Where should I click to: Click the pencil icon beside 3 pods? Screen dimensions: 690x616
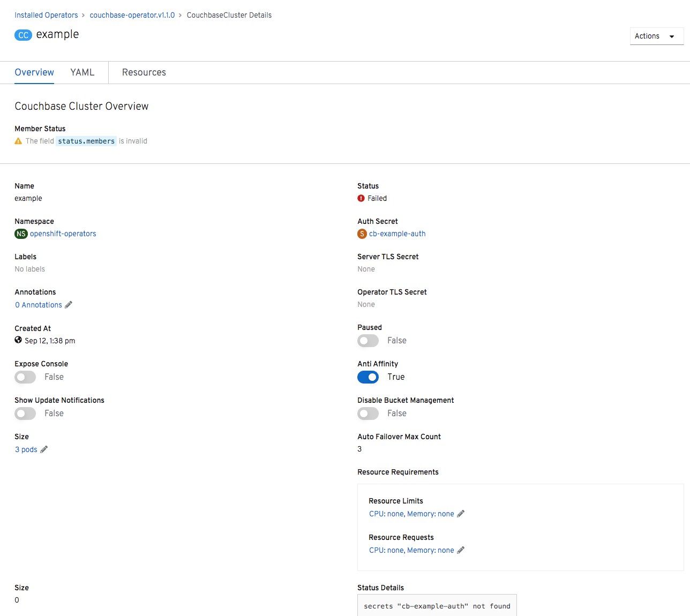pyautogui.click(x=44, y=449)
